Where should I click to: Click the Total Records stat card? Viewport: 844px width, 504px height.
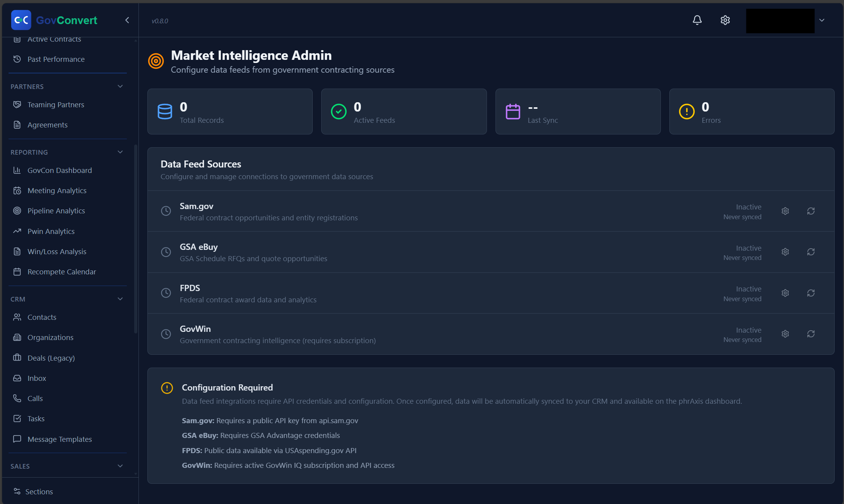[230, 112]
